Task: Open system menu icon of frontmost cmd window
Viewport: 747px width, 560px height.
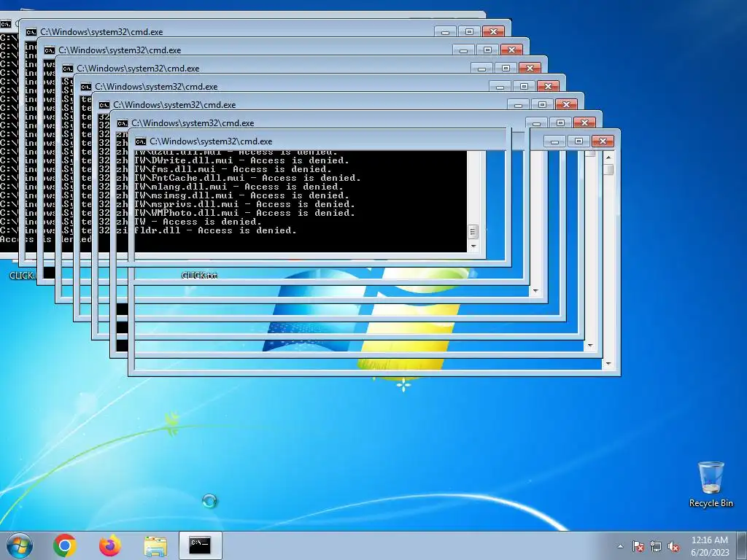Action: [141, 141]
